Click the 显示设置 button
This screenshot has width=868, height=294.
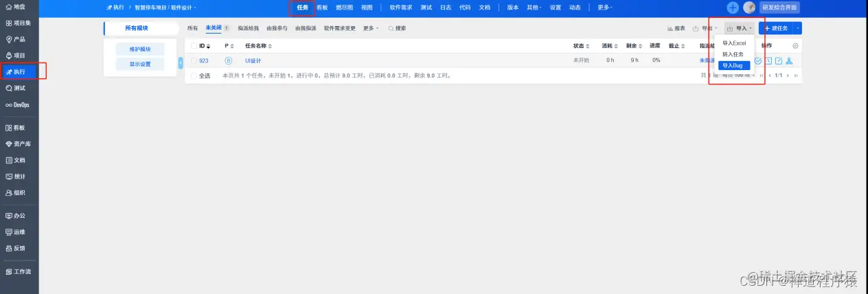pyautogui.click(x=139, y=65)
